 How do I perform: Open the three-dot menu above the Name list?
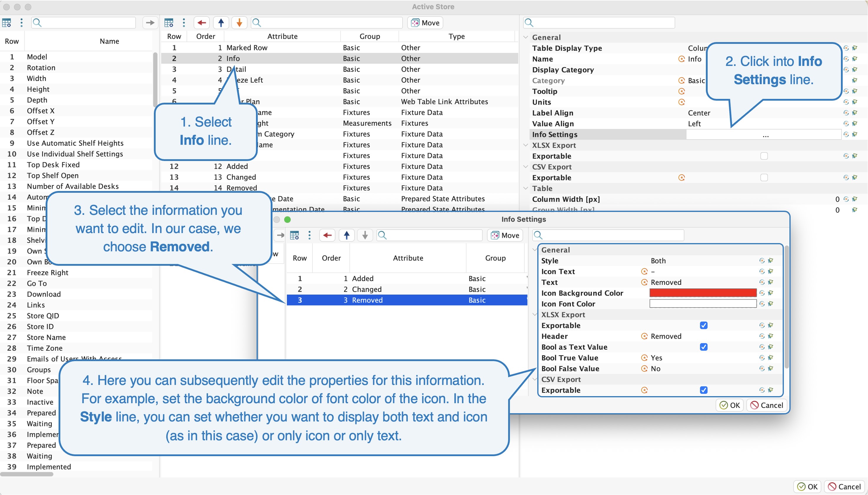21,23
